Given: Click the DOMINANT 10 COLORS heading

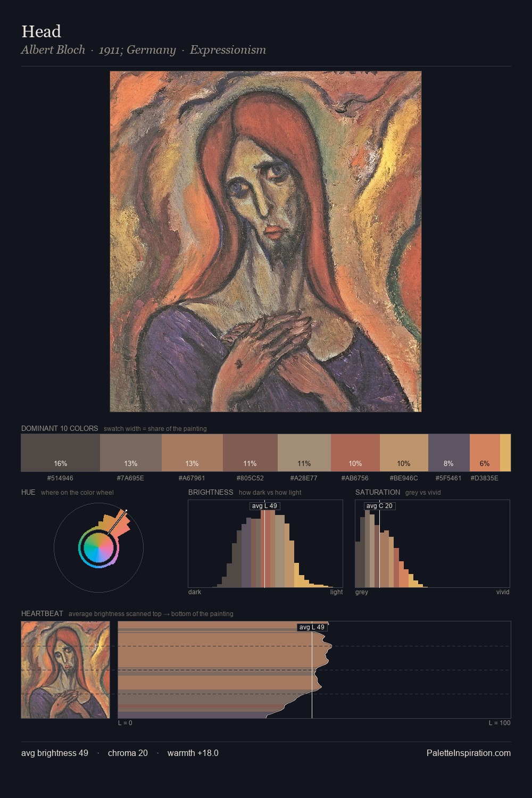Looking at the screenshot, I should point(60,428).
